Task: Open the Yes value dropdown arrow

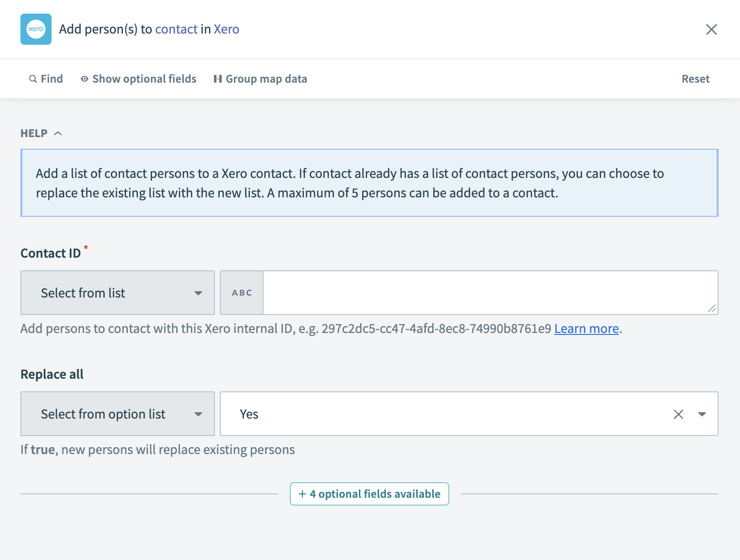Action: (702, 414)
